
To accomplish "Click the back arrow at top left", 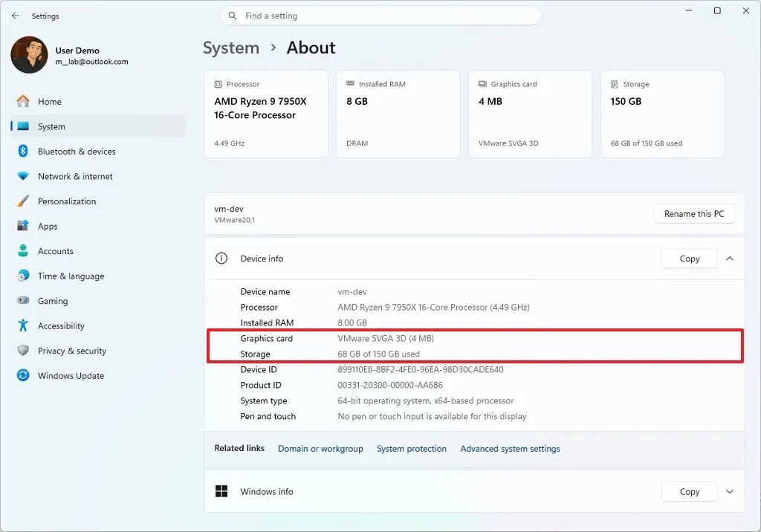I will (x=15, y=15).
